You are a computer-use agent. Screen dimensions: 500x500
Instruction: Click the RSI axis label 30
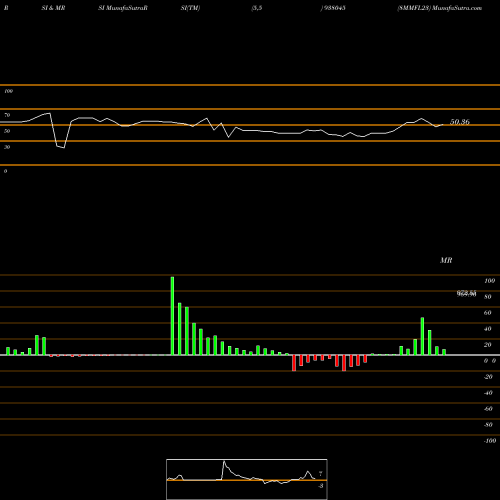tap(7, 147)
